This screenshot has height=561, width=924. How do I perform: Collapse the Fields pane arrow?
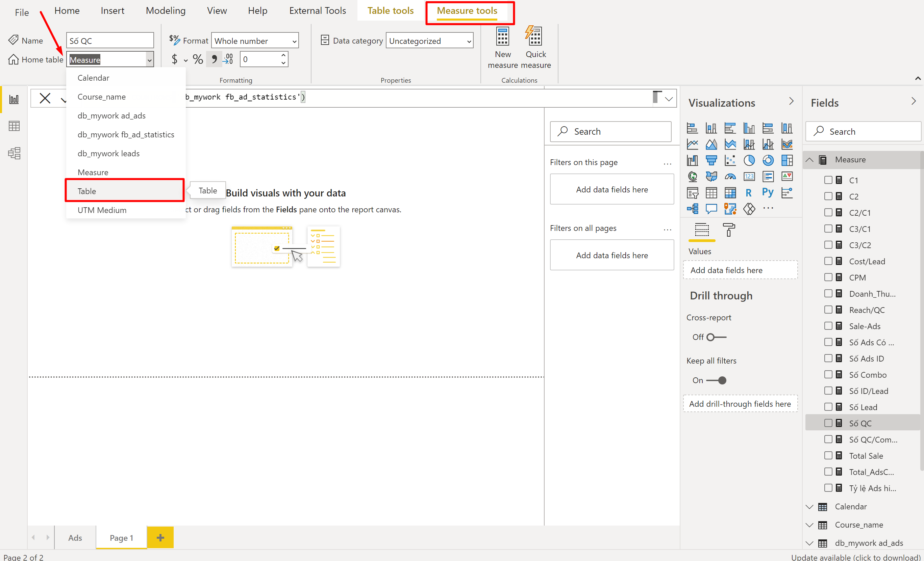(x=914, y=101)
